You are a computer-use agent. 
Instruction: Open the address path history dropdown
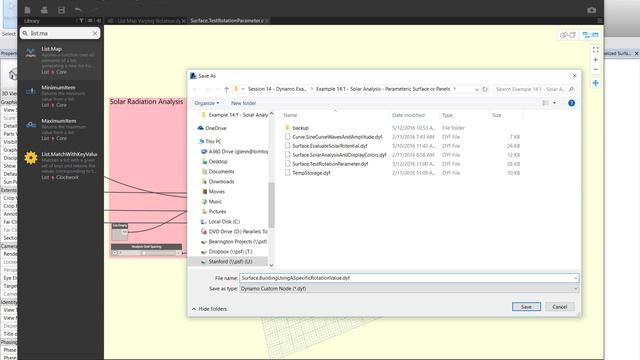tap(476, 89)
